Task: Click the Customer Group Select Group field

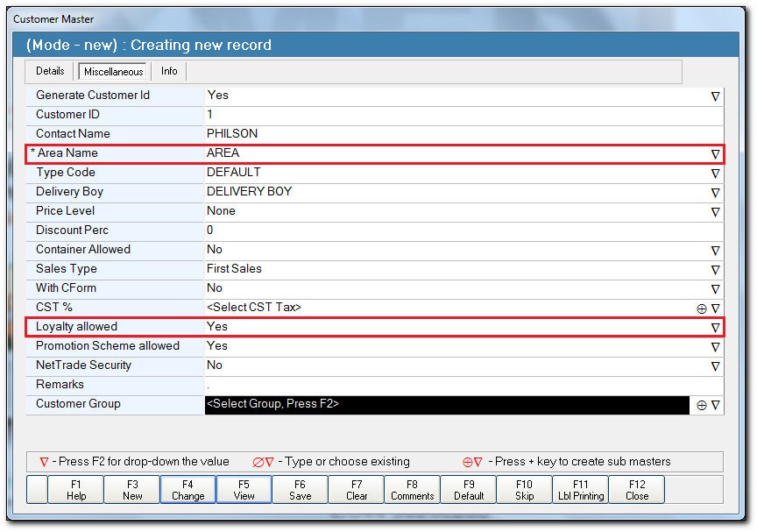Action: click(x=447, y=405)
